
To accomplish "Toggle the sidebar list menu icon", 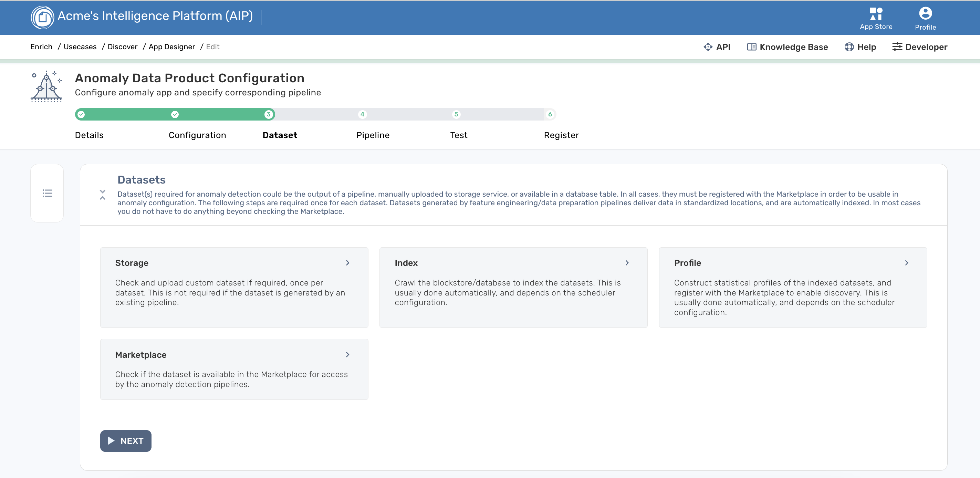I will coord(47,193).
